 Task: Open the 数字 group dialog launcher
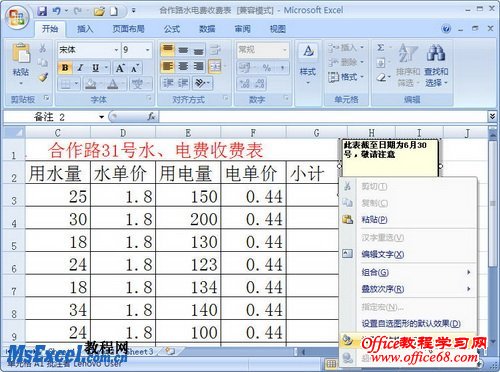286,98
